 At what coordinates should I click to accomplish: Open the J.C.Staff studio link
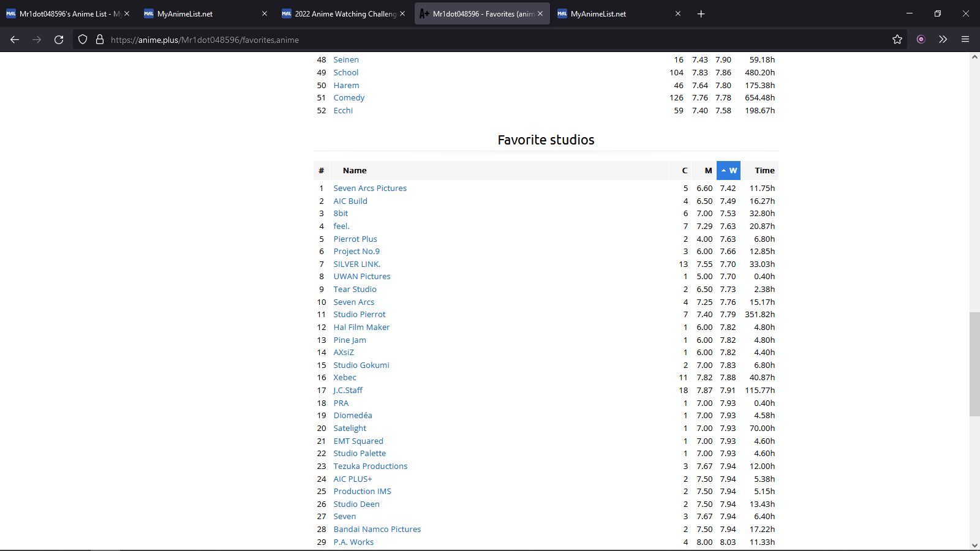(348, 391)
